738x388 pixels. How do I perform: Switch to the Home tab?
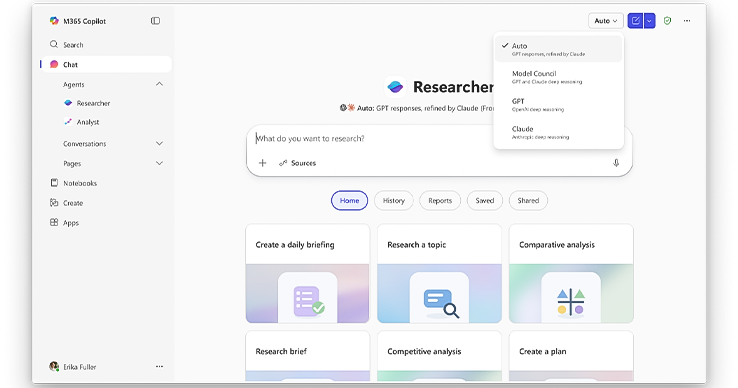coord(349,201)
